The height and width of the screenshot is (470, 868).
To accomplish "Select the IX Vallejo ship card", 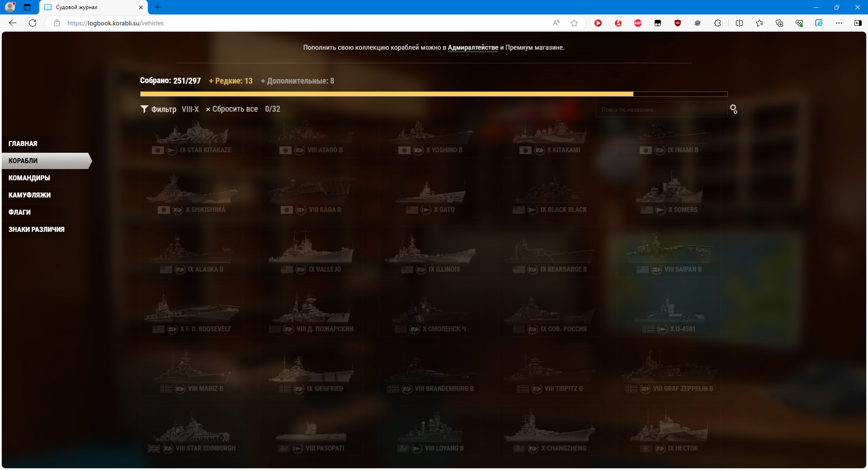I will 311,252.
